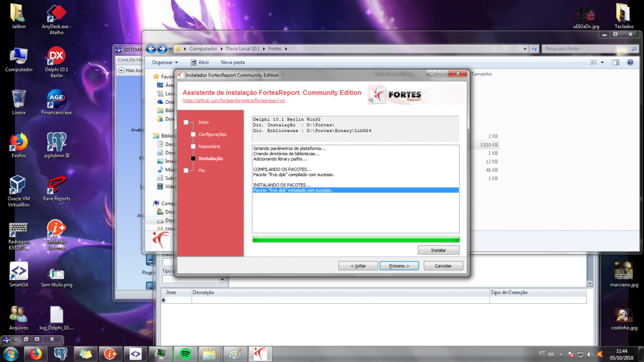This screenshot has width=644, height=362.
Task: Cancel the FortesReport installation
Action: point(443,266)
